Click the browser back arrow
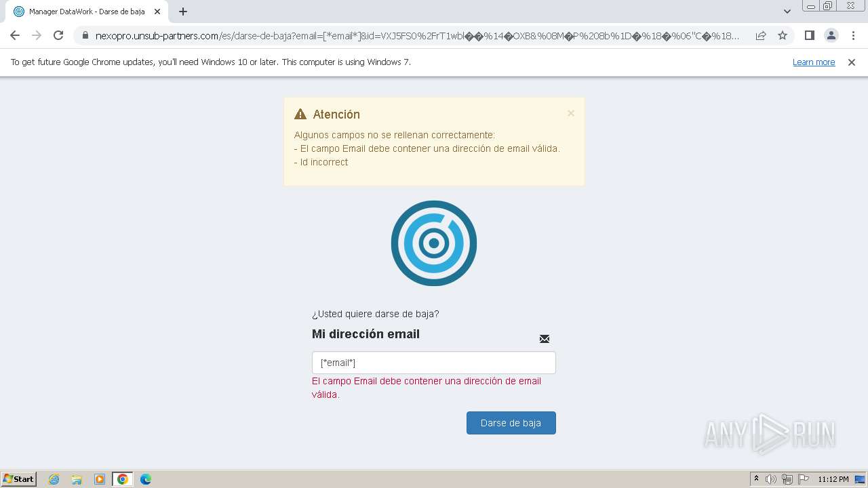This screenshot has height=488, width=868. pos(15,35)
